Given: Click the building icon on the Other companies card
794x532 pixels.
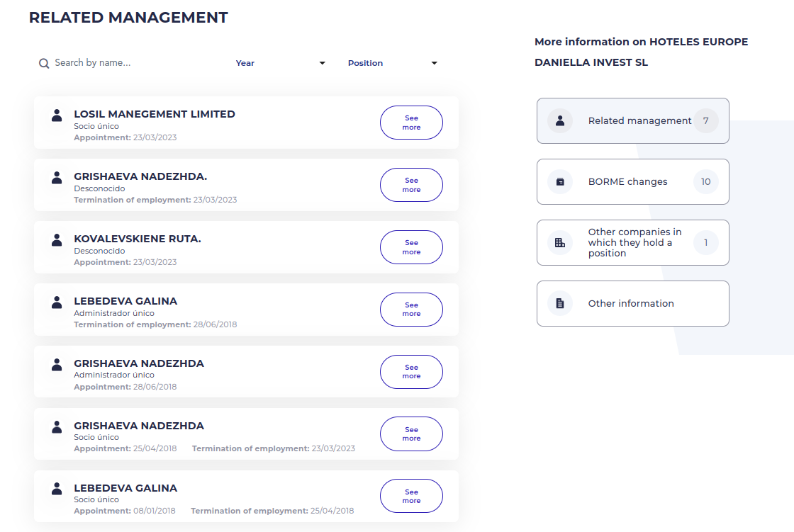Looking at the screenshot, I should click(559, 242).
